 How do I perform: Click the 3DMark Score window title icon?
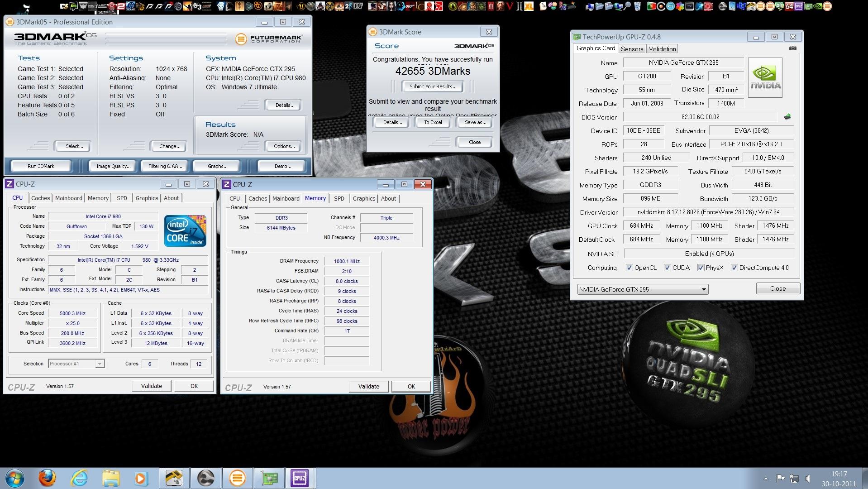pos(373,32)
